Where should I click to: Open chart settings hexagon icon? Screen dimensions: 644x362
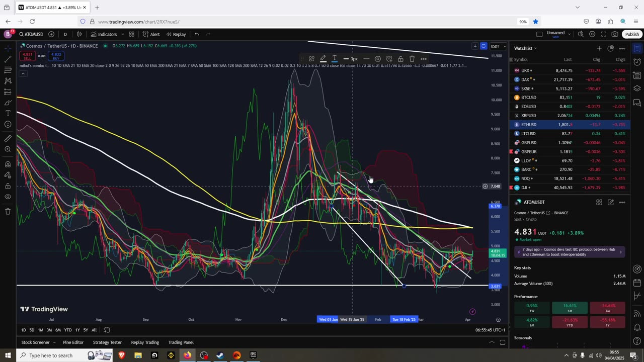point(592,34)
